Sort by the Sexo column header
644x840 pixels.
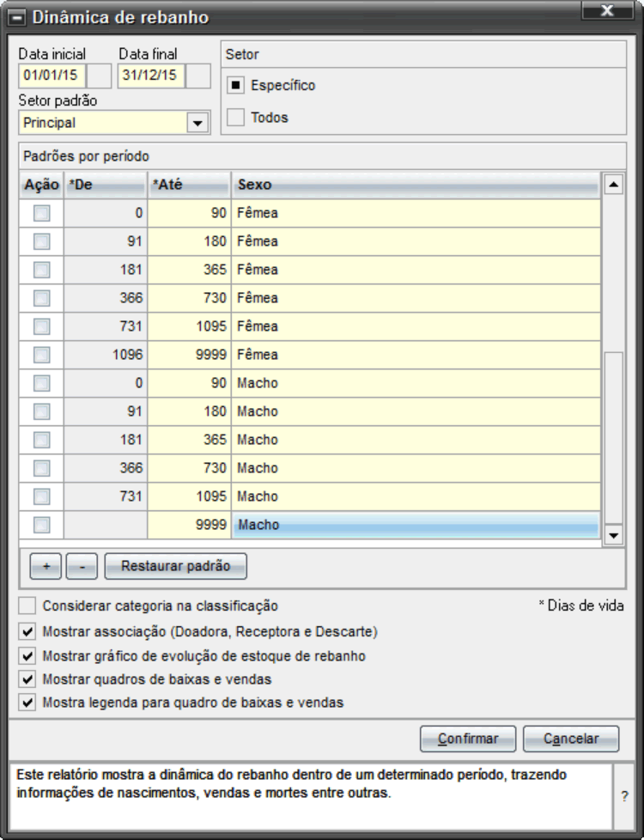(416, 185)
